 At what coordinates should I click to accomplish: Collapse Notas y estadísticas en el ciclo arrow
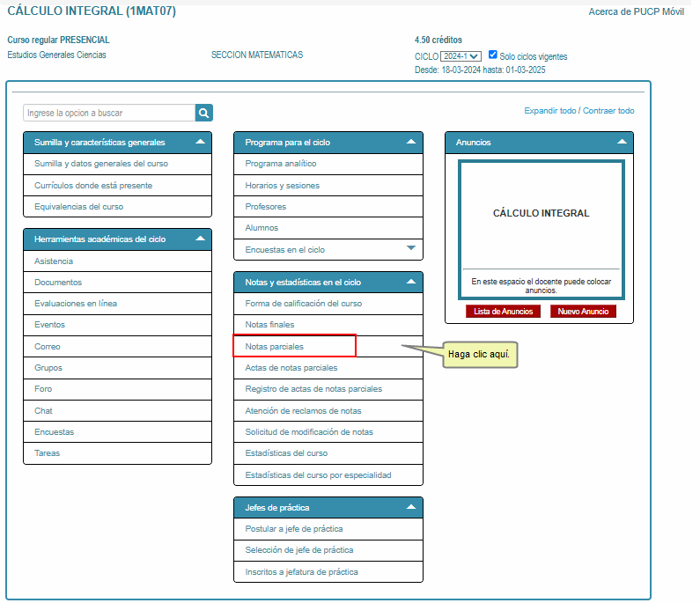[411, 282]
